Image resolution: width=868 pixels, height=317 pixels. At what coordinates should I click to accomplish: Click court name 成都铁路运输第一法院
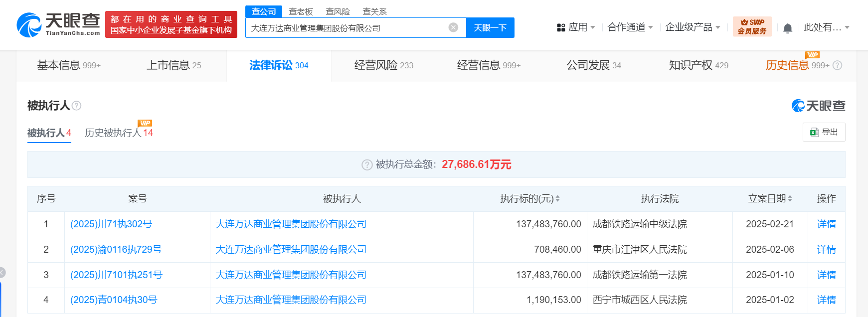click(x=640, y=275)
